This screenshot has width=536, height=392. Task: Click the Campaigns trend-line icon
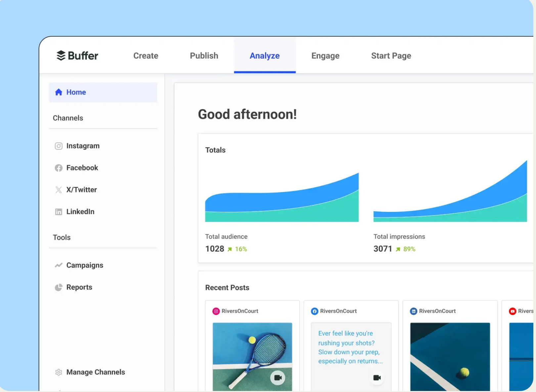pos(59,265)
